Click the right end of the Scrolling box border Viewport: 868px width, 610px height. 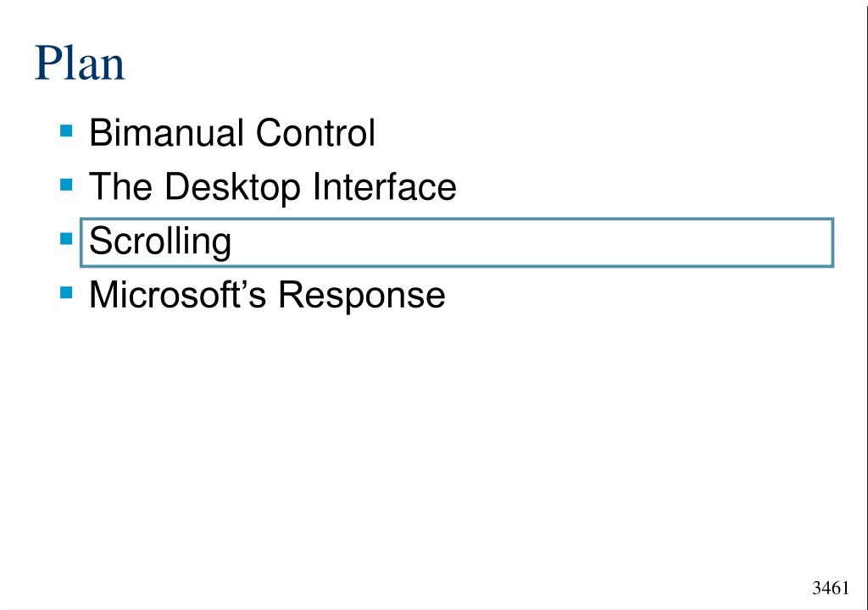pyautogui.click(x=832, y=242)
